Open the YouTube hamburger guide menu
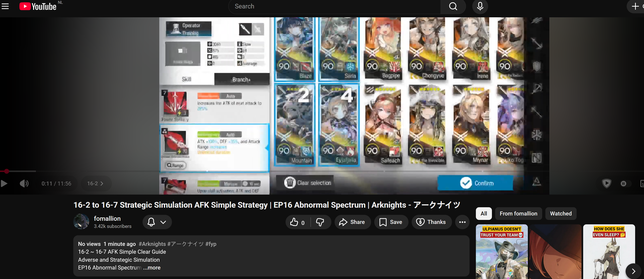 point(5,6)
